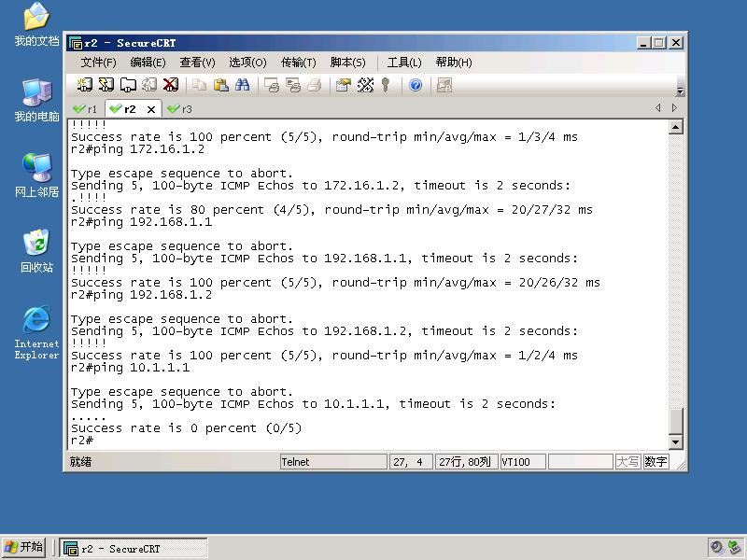Open the 文件(F) menu
747x560 pixels.
pyautogui.click(x=98, y=63)
